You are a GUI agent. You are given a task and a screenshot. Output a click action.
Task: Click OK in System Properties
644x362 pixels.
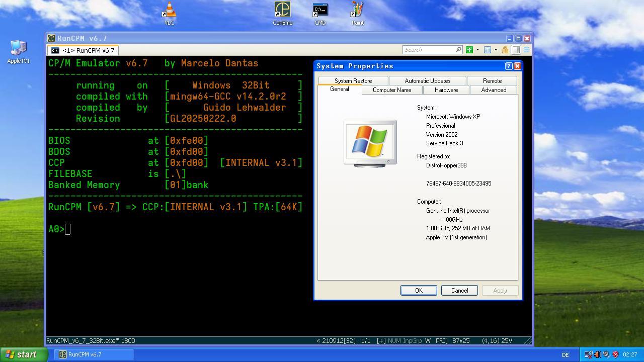(x=419, y=290)
